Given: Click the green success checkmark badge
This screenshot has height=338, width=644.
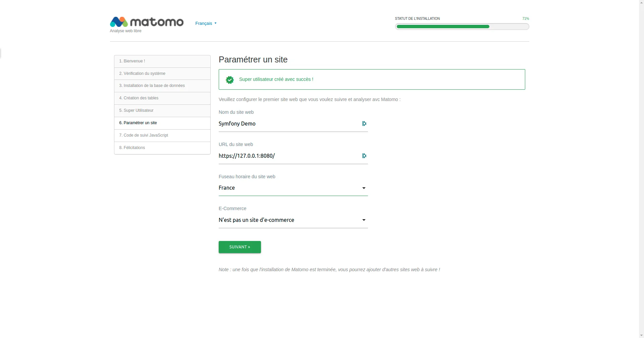Looking at the screenshot, I should tap(230, 80).
